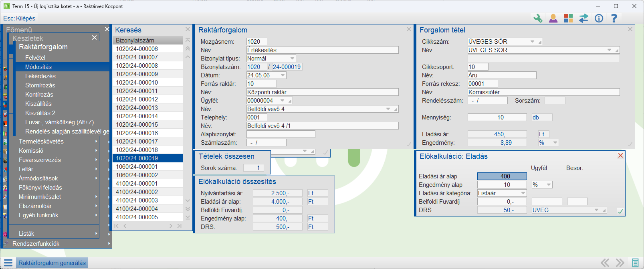Open the Dátum dropdown 24.05.06
Viewport: 644px width, 269px height.
click(283, 75)
